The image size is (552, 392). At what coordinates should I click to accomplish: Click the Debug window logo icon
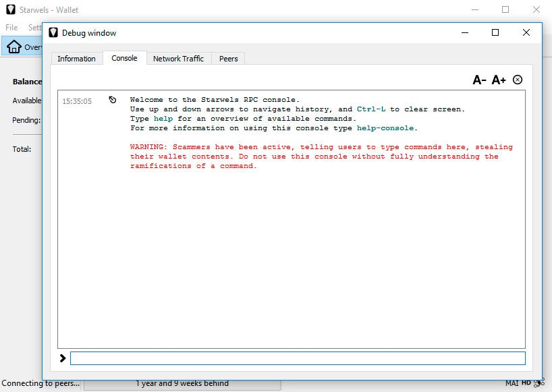[53, 33]
